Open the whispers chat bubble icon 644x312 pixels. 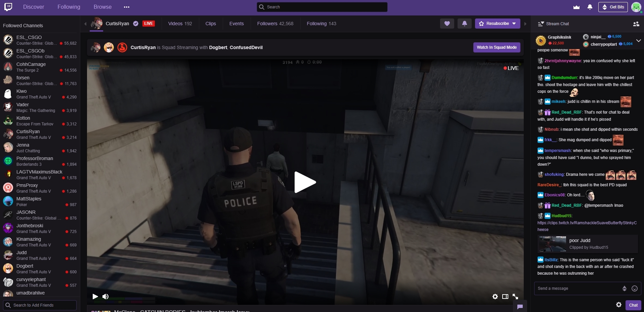tap(520, 306)
